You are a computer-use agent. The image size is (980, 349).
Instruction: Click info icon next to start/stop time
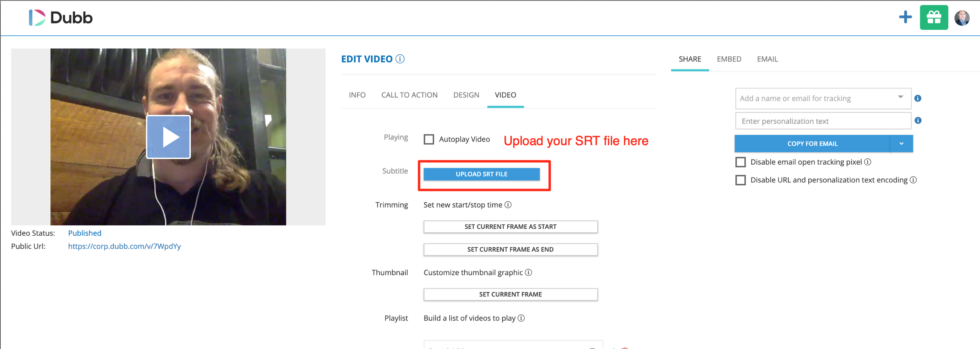pos(508,205)
